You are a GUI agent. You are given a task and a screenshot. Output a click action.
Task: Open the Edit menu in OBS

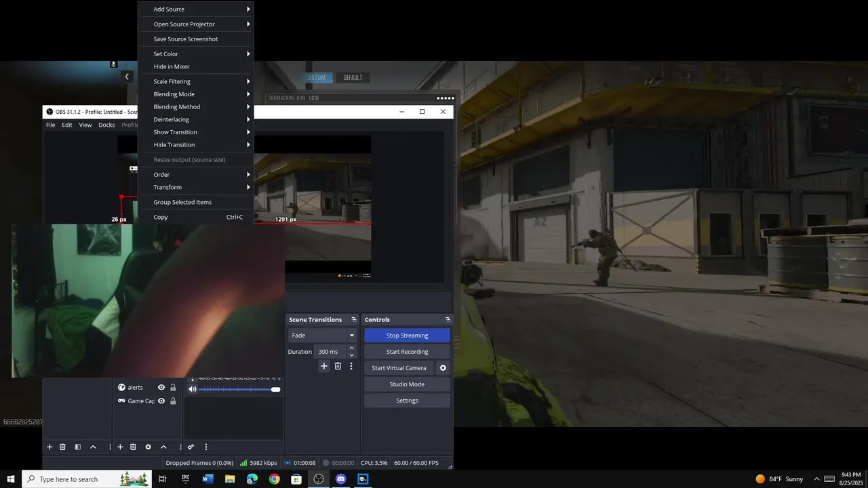(x=67, y=125)
